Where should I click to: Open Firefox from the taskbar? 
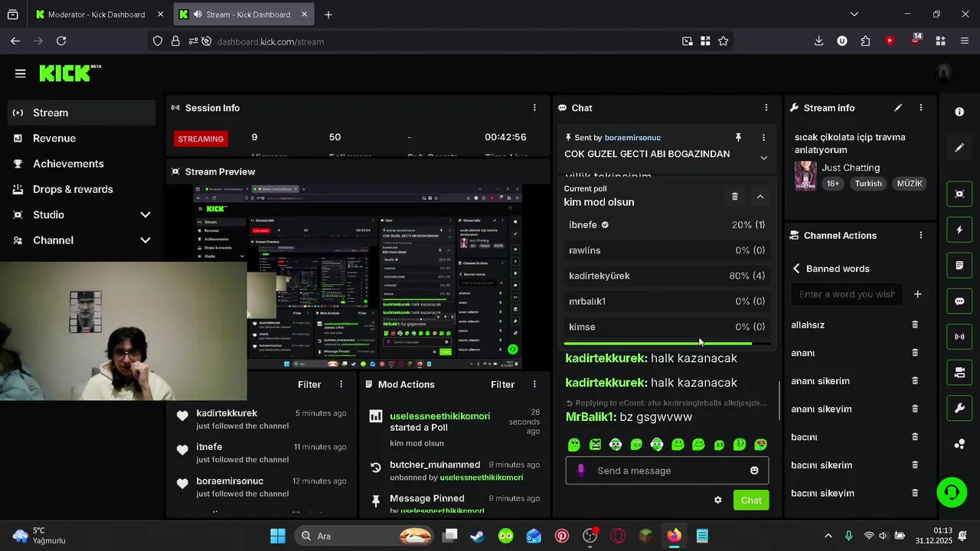tap(674, 536)
